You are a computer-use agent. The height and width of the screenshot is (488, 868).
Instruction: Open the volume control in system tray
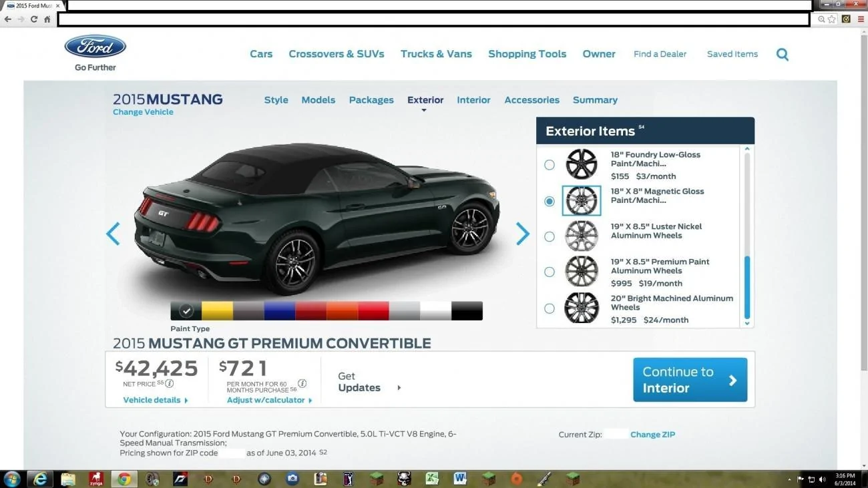click(822, 479)
